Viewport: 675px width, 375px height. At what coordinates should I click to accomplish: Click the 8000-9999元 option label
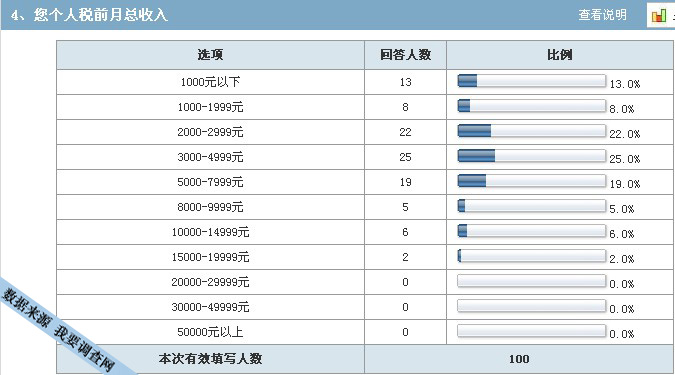click(211, 207)
